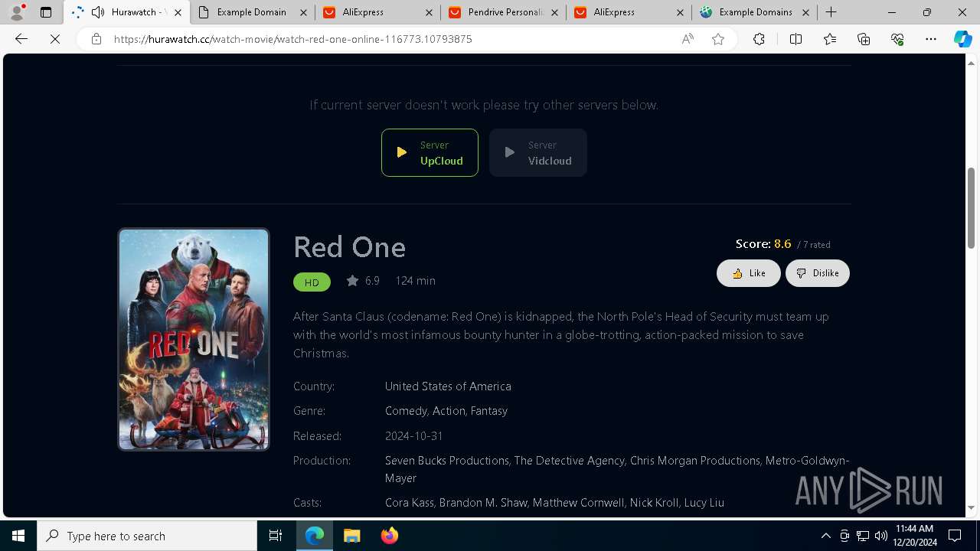Open Firefox from taskbar

click(x=389, y=536)
